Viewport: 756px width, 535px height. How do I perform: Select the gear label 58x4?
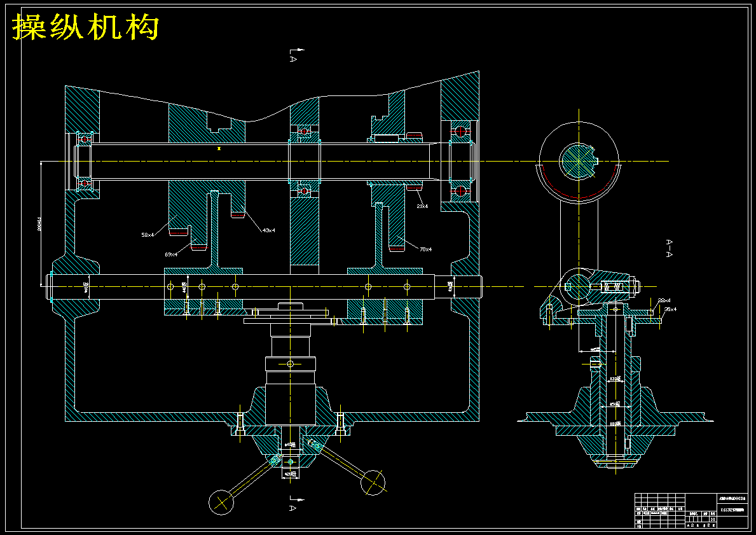click(x=148, y=235)
